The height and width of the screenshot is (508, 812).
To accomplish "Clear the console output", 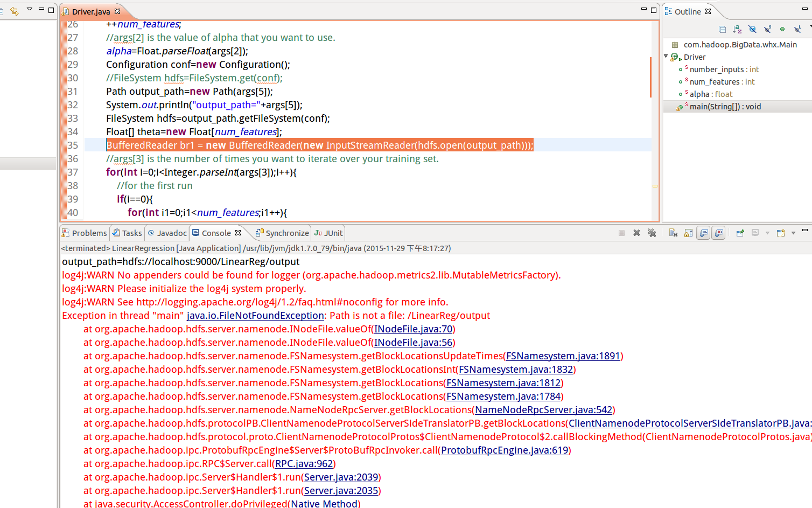I will pyautogui.click(x=673, y=233).
